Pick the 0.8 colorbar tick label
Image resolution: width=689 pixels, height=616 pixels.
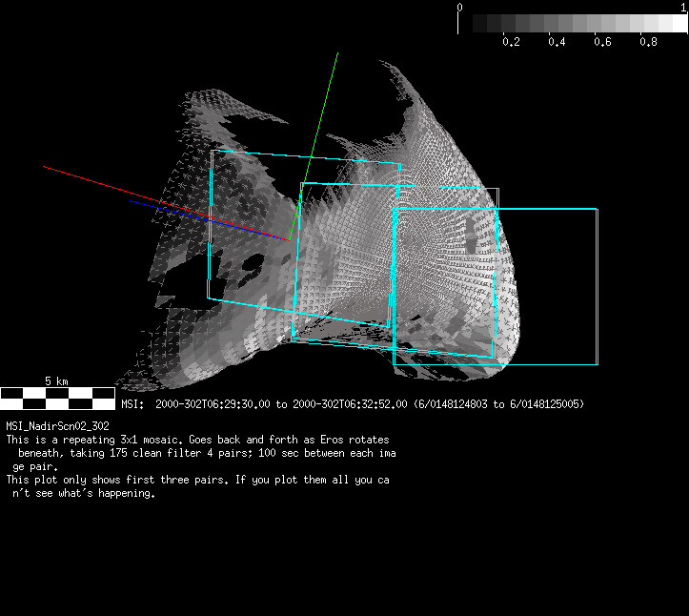tap(648, 42)
